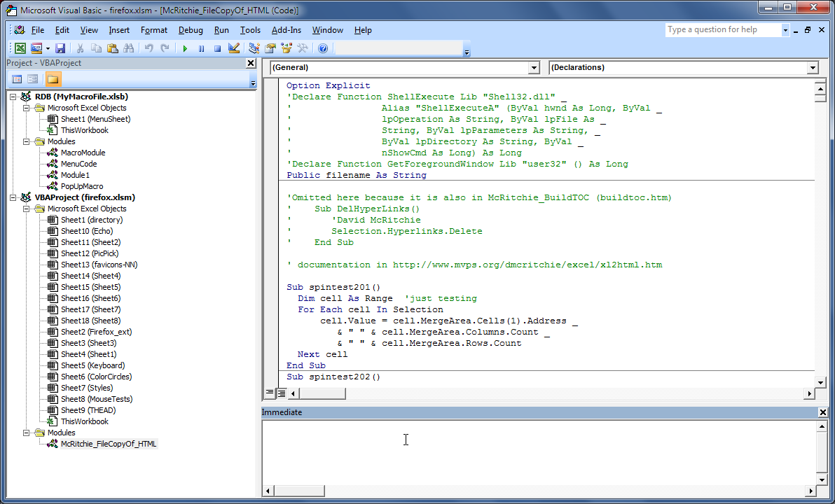Select Sheet8 (MouseTests) tree item
This screenshot has width=835, height=504.
pyautogui.click(x=97, y=398)
